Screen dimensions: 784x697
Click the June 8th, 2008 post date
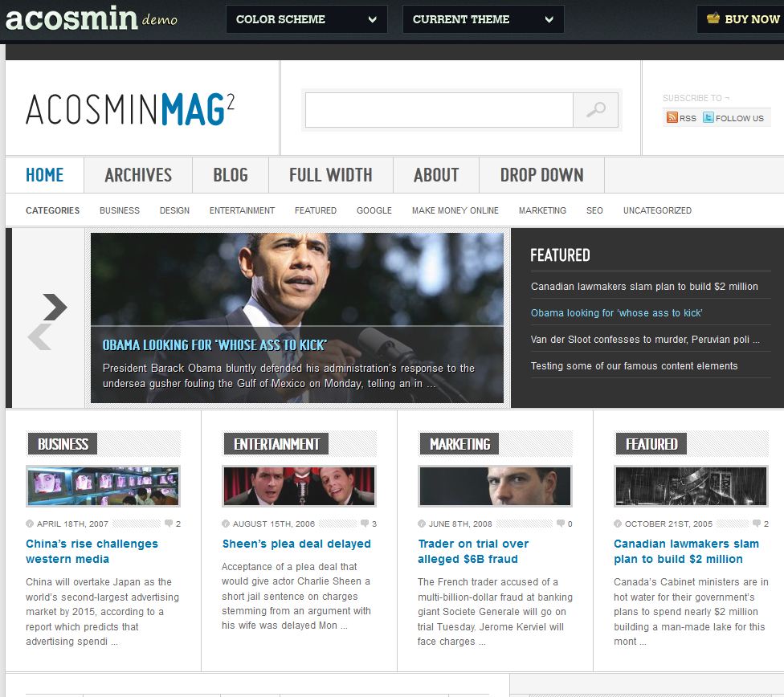(x=460, y=524)
